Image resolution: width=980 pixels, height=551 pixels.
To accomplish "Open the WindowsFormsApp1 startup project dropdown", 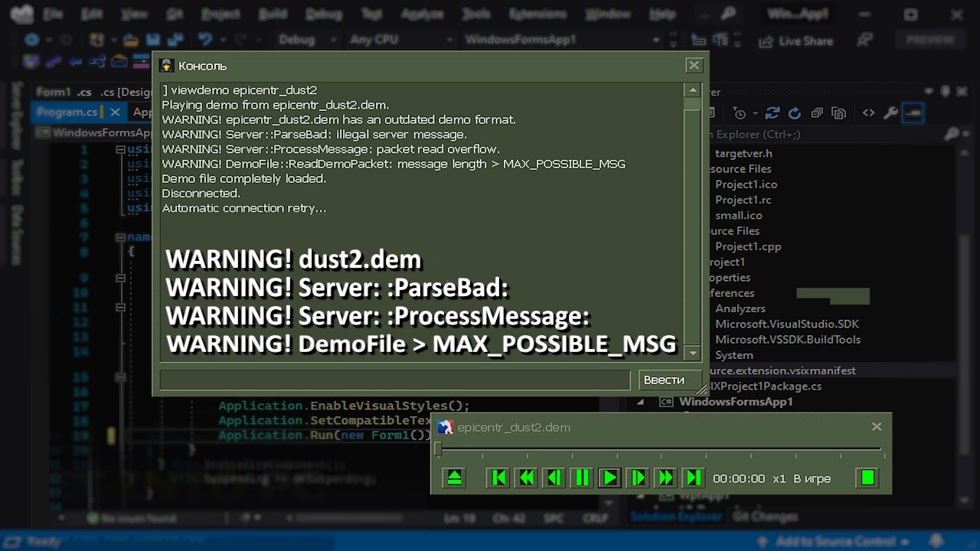I will (563, 40).
